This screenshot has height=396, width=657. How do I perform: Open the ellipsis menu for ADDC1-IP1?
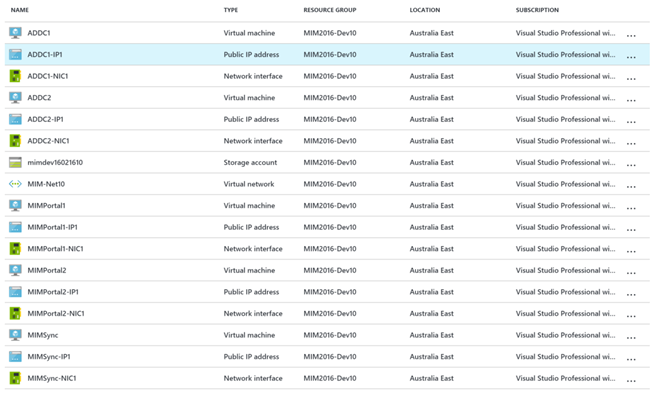[x=631, y=57]
